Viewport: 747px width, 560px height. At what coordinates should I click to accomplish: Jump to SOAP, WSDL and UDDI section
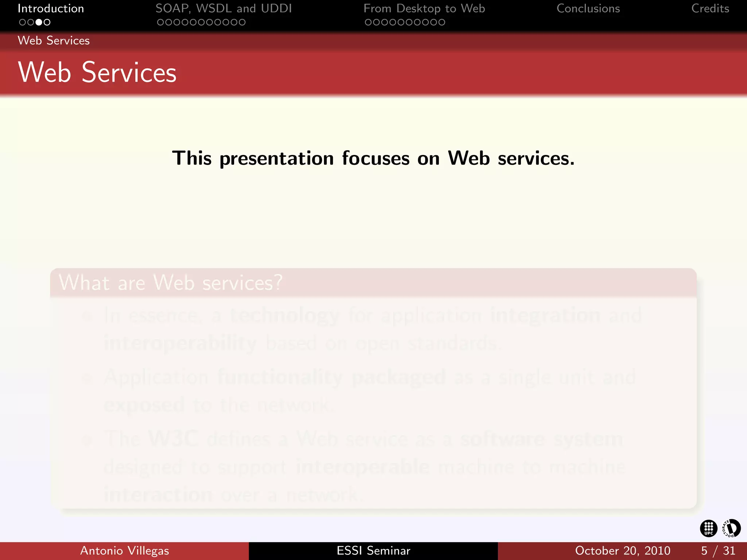224,8
